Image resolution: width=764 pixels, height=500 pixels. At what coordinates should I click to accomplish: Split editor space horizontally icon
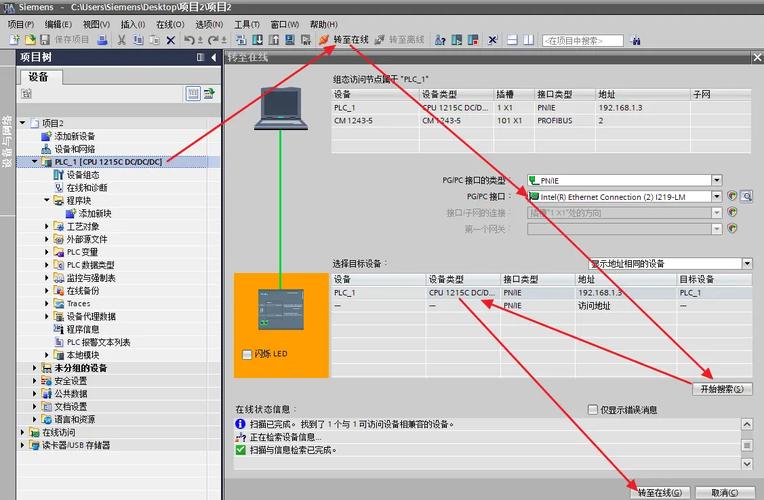pos(512,40)
